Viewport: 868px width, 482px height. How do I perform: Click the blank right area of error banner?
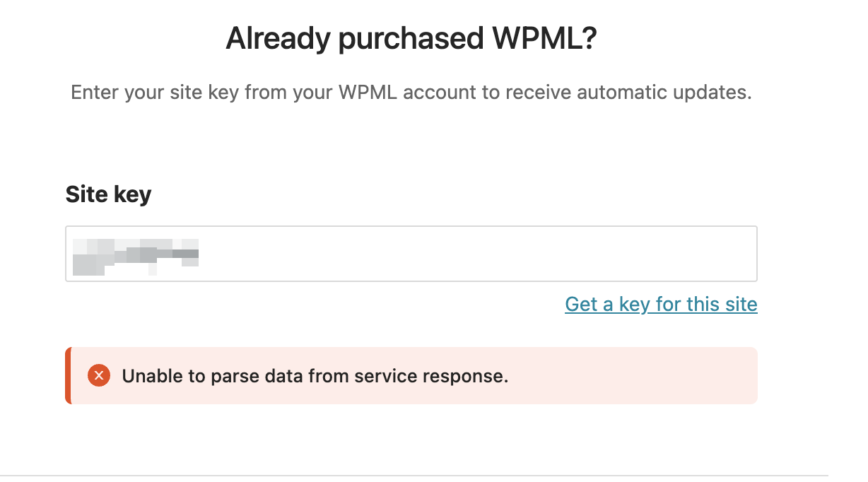[x=636, y=376]
